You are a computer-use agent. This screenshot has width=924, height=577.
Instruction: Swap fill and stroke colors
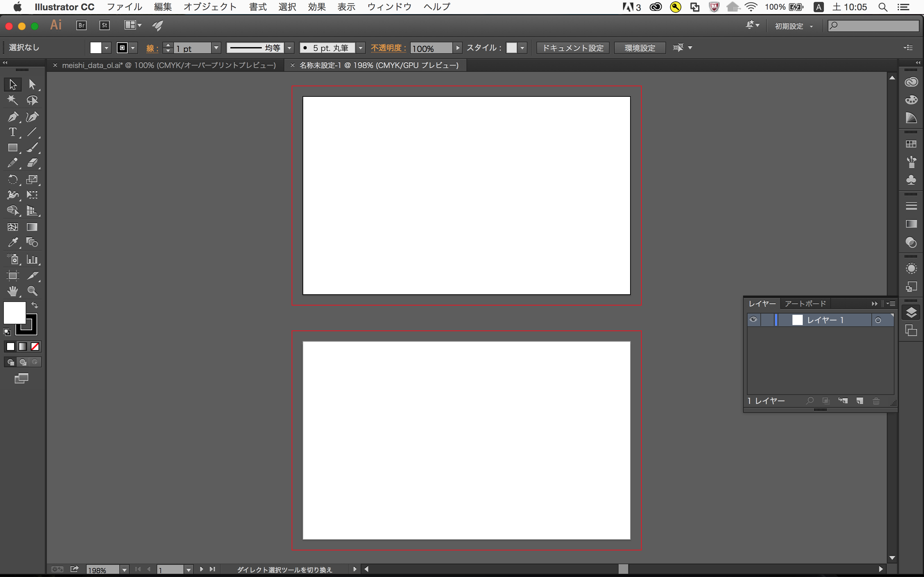point(35,305)
